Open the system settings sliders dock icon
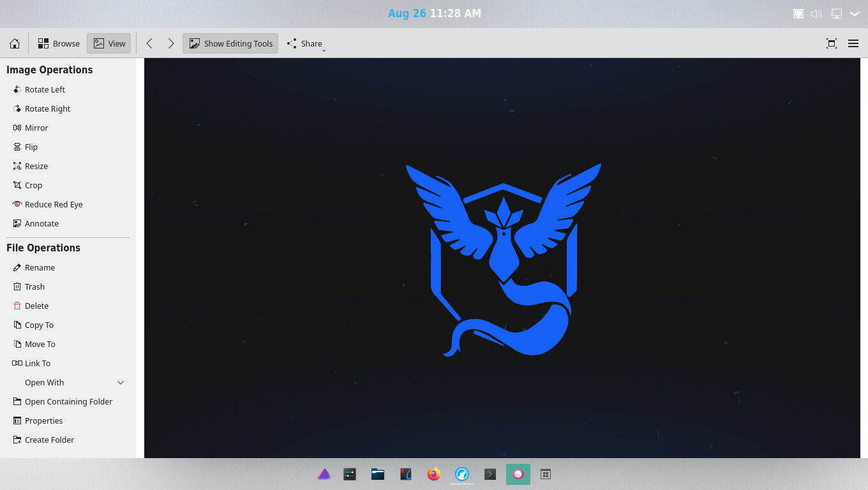This screenshot has width=868, height=490. pyautogui.click(x=349, y=474)
